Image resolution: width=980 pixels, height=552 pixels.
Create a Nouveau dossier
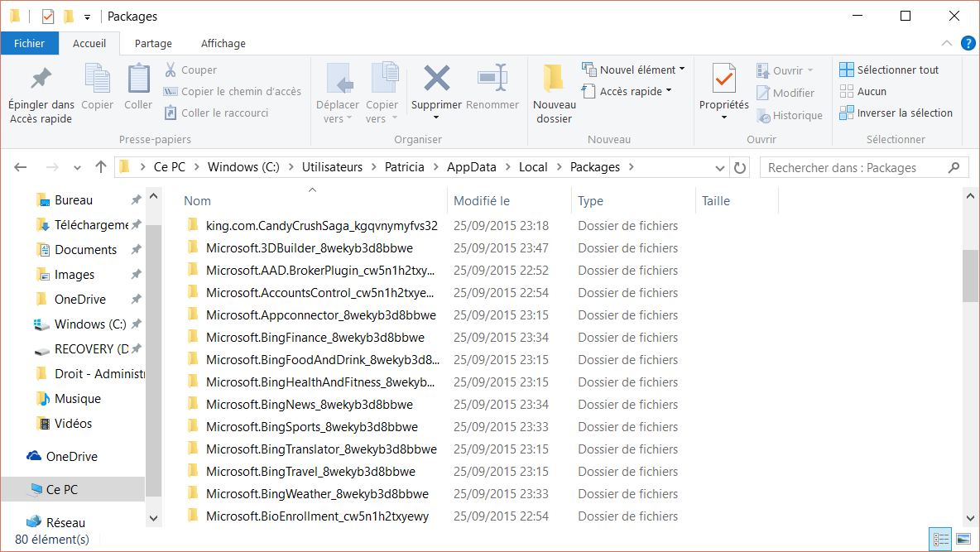(555, 94)
